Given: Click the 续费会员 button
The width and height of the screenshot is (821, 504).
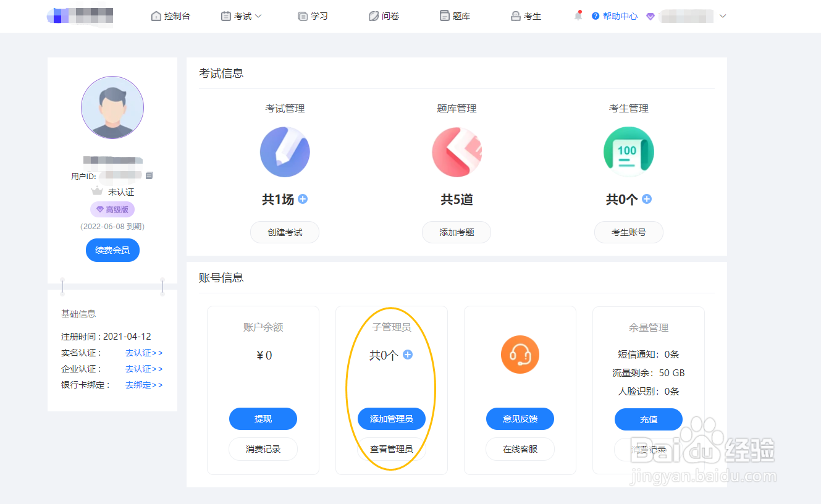Looking at the screenshot, I should point(112,250).
